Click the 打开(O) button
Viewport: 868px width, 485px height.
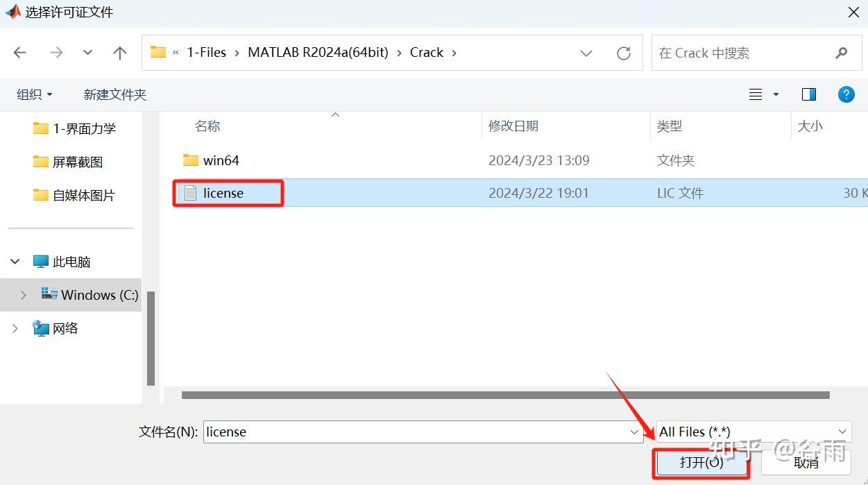click(x=701, y=463)
